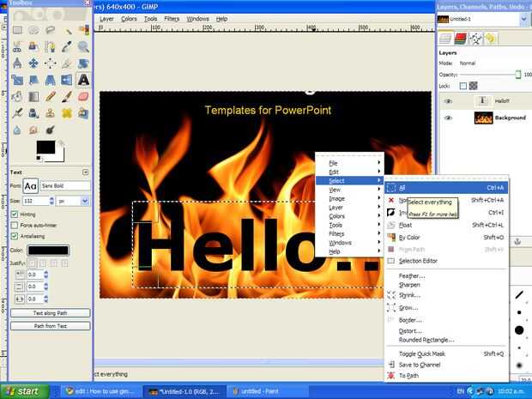Screen dimensions: 532x399
Task: Select the Blend gradient tool
Action: [33, 96]
